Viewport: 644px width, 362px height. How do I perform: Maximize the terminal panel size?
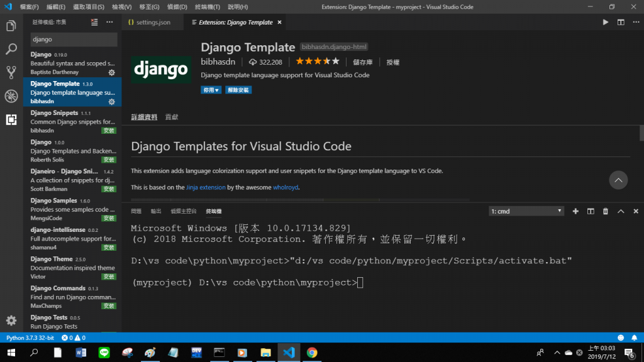621,211
